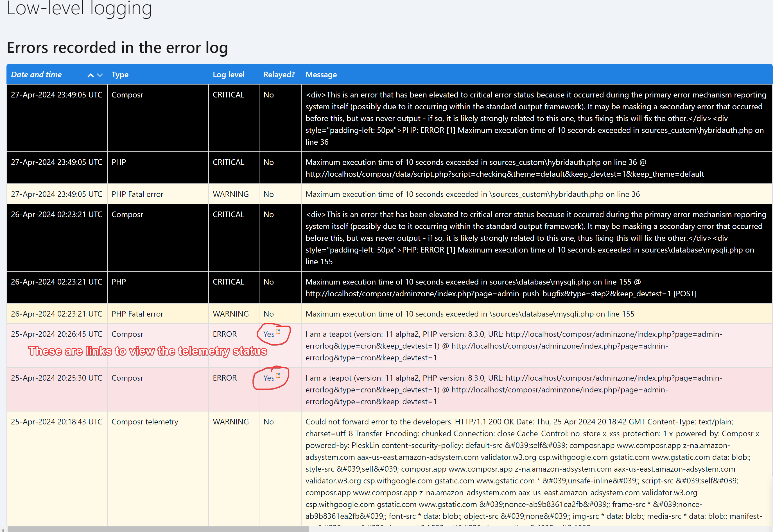773x532 pixels.
Task: Open Yes telemetry link for 20:25:30 error
Action: (x=269, y=378)
